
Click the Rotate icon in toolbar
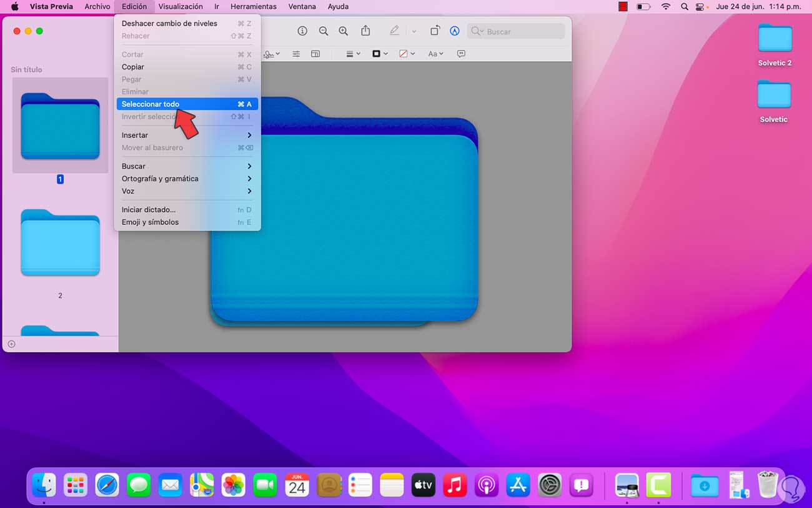coord(435,31)
